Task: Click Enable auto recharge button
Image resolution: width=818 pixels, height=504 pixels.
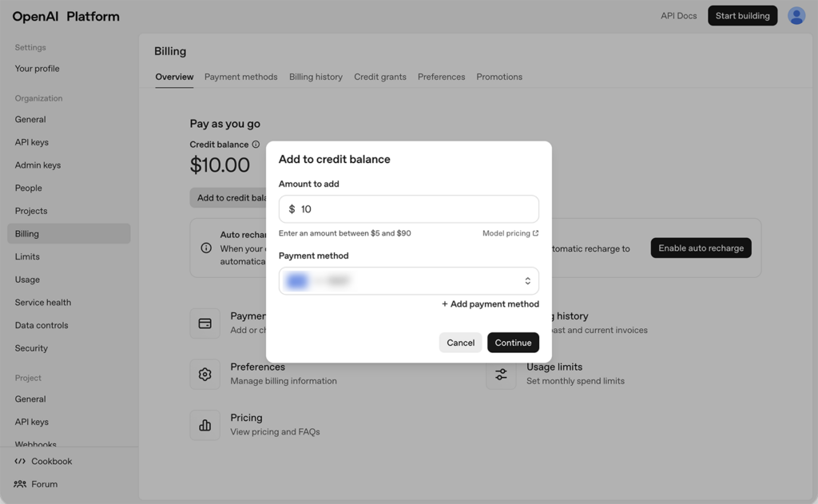Action: pos(701,248)
